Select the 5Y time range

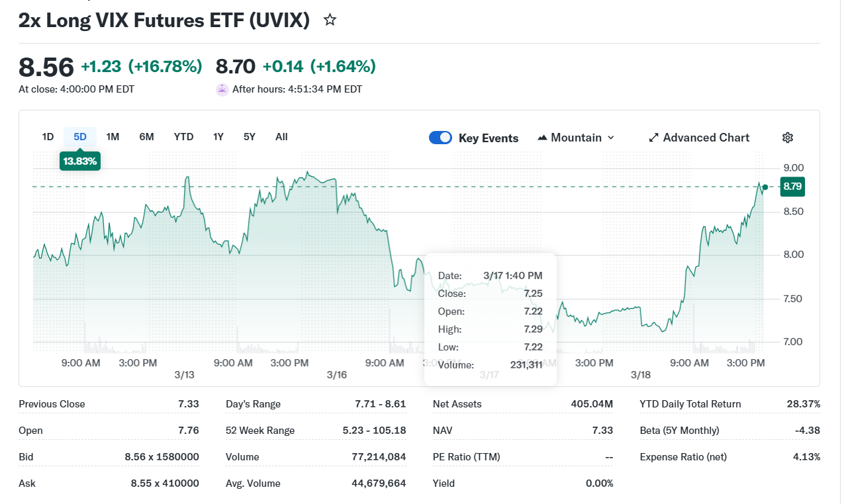coord(249,137)
